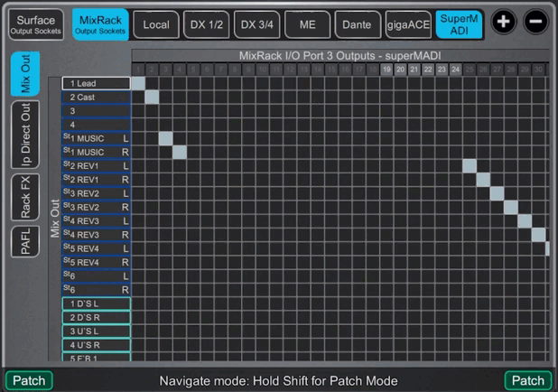Viewport: 558px width, 392px height.
Task: Open the gigaACE port tab
Action: click(x=408, y=24)
